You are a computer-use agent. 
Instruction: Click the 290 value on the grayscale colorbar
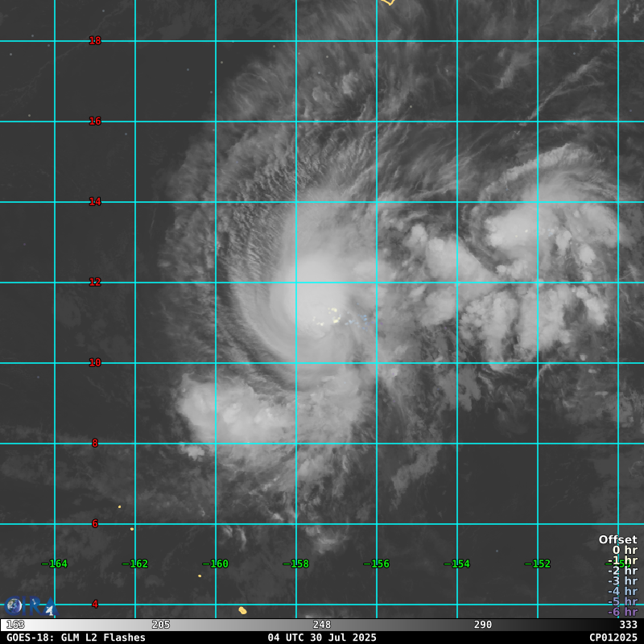(x=483, y=625)
